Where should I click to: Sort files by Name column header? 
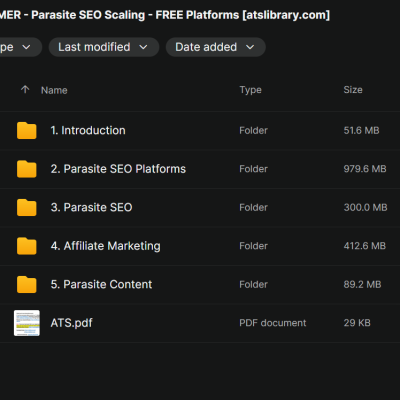54,90
